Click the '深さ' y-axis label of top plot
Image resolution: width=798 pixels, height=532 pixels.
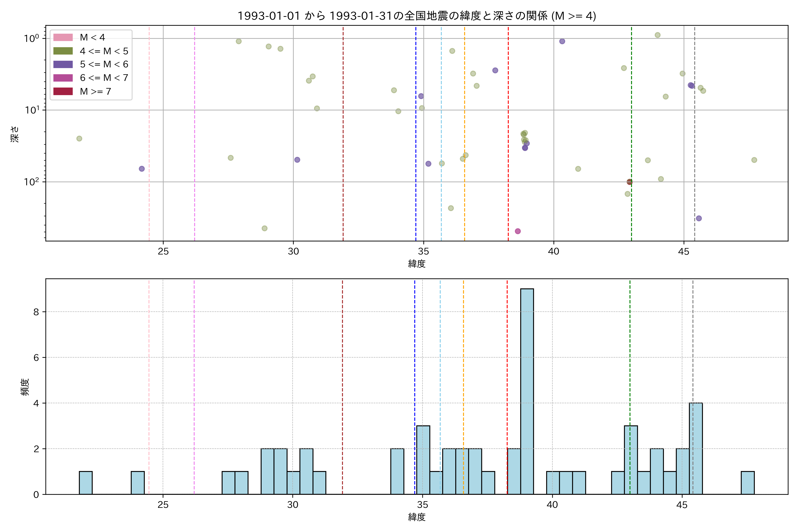point(15,134)
